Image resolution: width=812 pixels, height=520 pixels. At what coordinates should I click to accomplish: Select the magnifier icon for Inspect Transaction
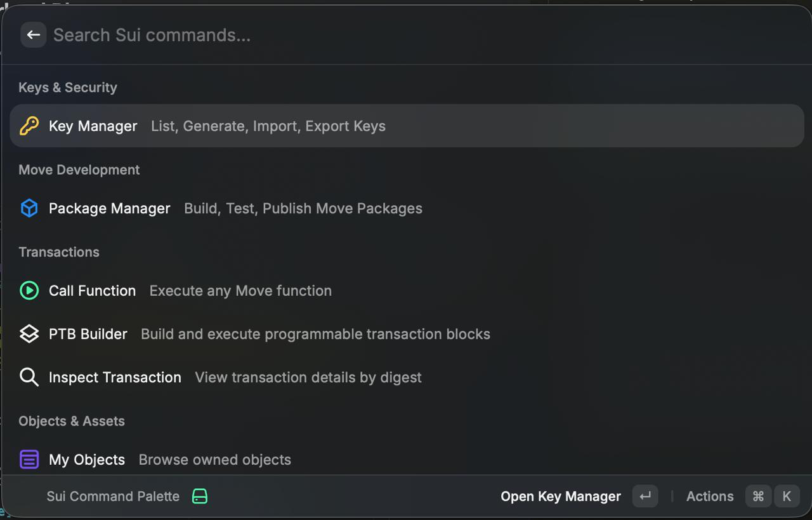(29, 377)
